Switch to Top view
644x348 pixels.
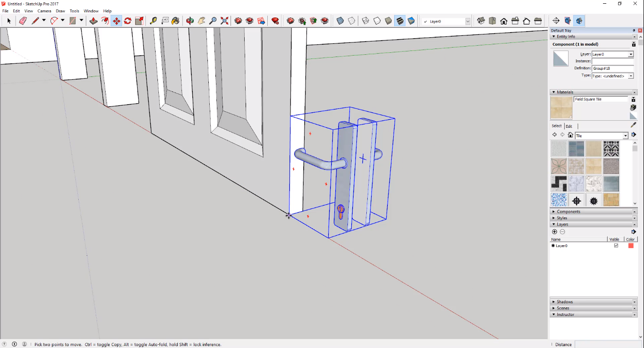point(492,21)
